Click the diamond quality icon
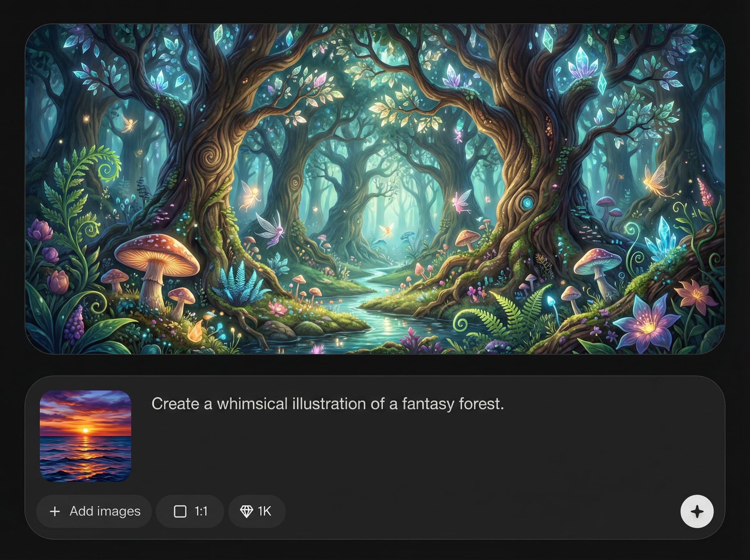Image resolution: width=750 pixels, height=560 pixels. click(246, 511)
